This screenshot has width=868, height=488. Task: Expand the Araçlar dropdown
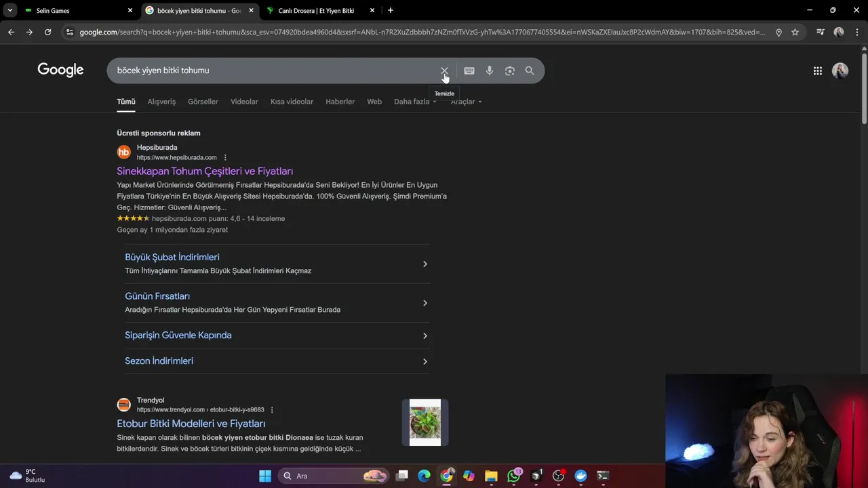[467, 102]
